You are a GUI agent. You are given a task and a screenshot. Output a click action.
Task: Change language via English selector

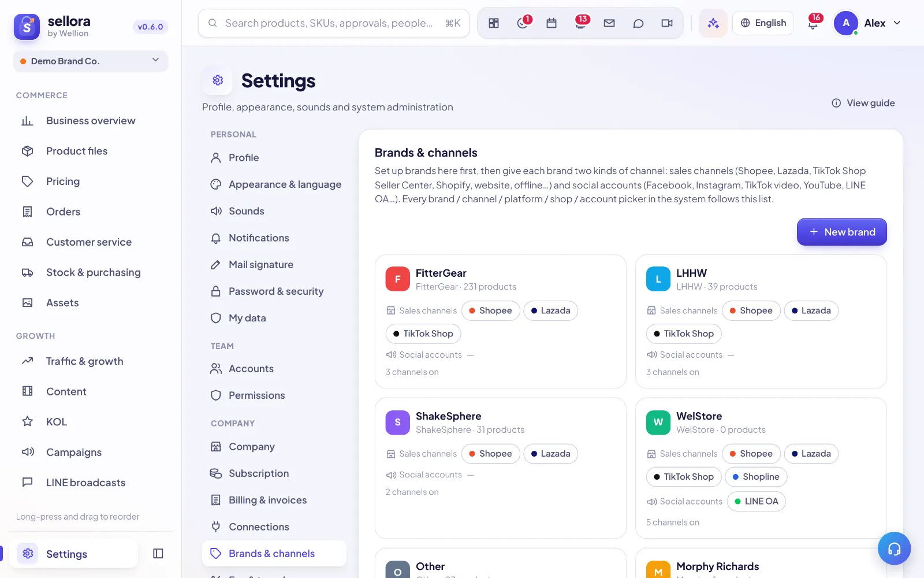tap(763, 23)
